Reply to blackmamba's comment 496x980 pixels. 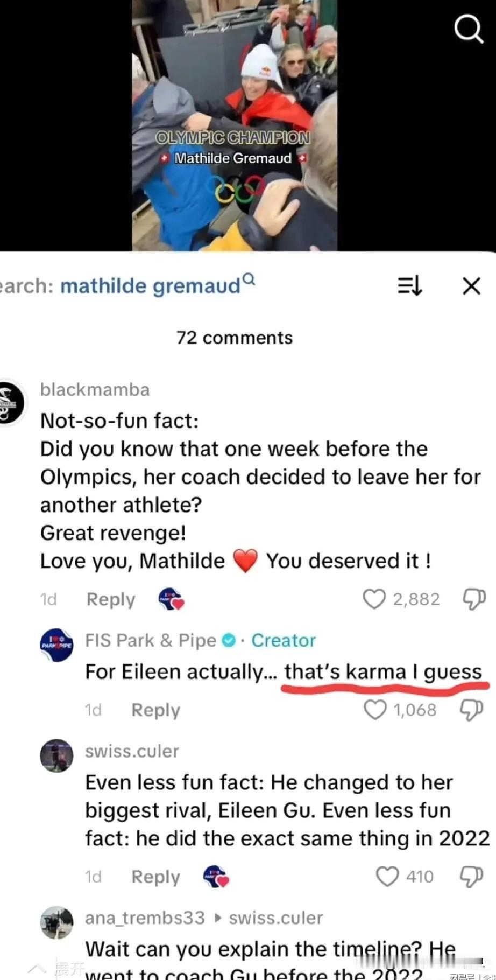[111, 599]
